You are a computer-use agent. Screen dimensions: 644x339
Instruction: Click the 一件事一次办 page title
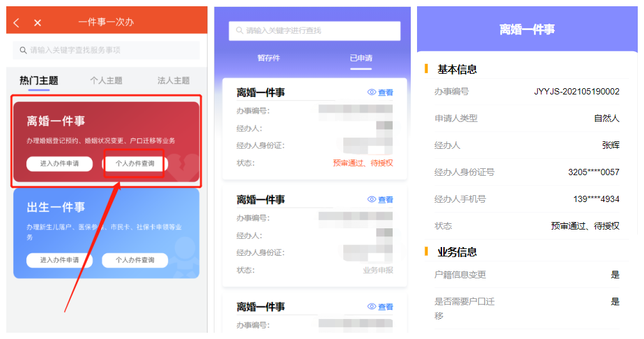click(106, 22)
